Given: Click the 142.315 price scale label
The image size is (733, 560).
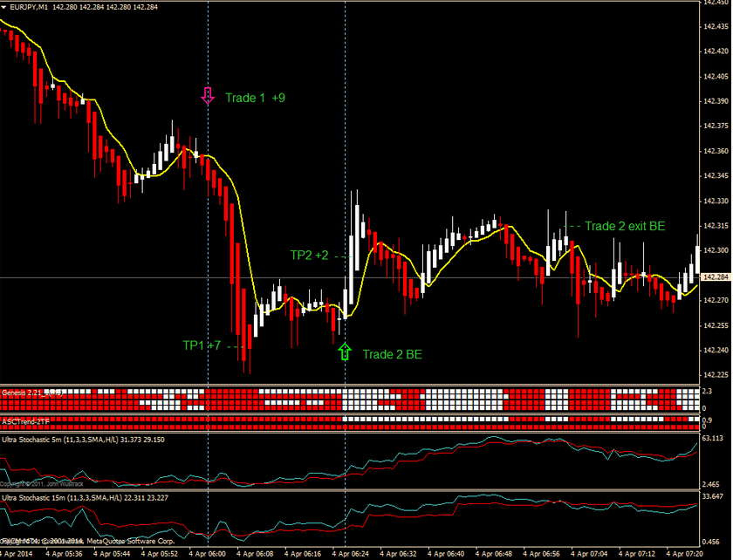Looking at the screenshot, I should (x=716, y=226).
